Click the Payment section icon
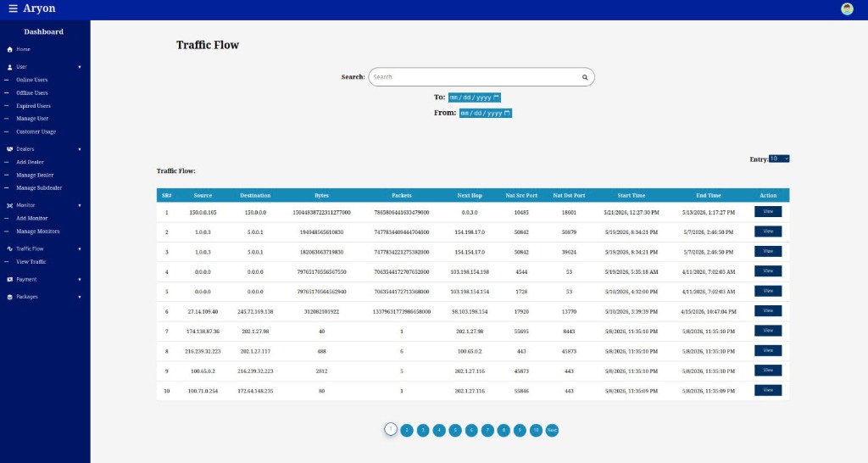This screenshot has height=463, width=868. 9,280
